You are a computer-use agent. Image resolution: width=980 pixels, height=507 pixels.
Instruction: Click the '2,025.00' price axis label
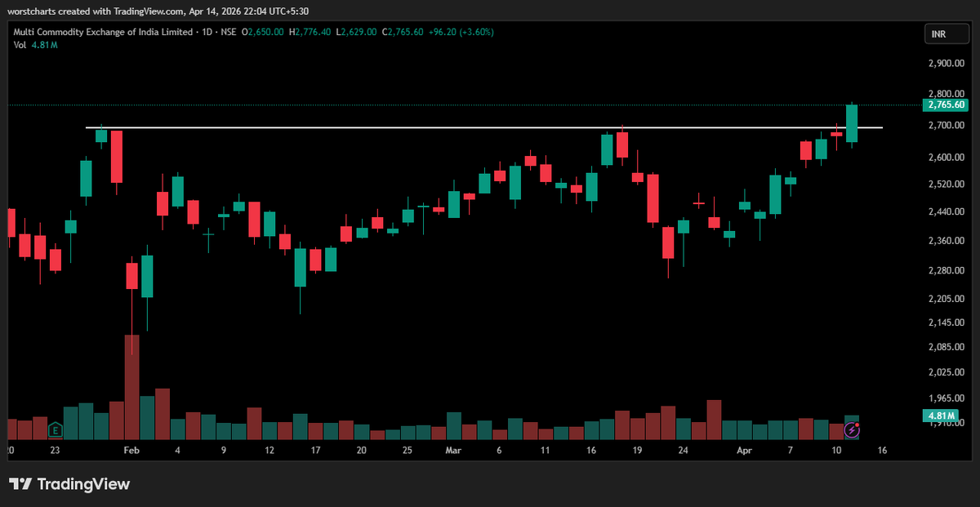tap(947, 373)
